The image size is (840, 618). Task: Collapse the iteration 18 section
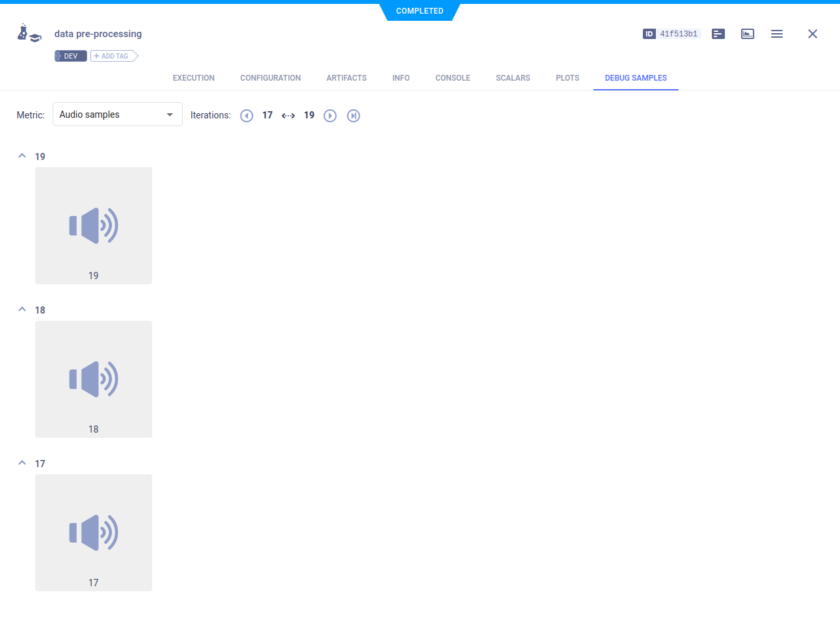[22, 310]
